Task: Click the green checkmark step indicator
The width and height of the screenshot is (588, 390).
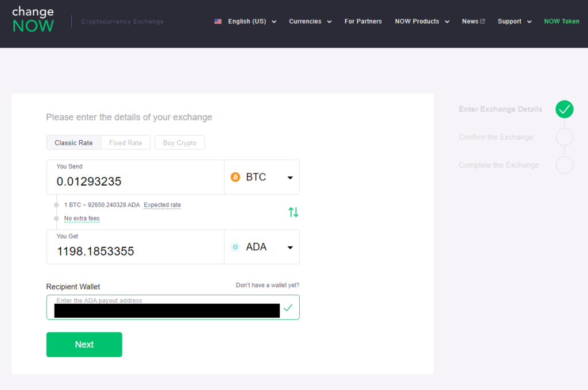Action: click(x=564, y=109)
